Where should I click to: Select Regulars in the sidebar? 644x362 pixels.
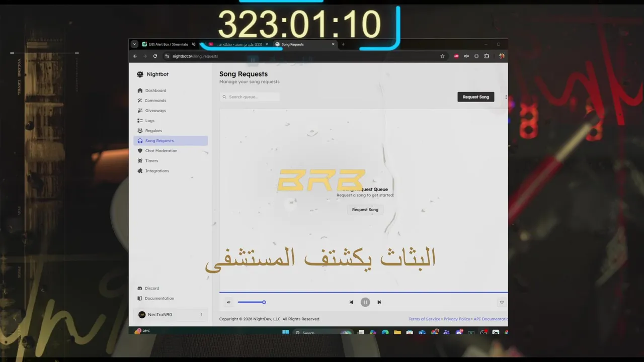point(171,131)
